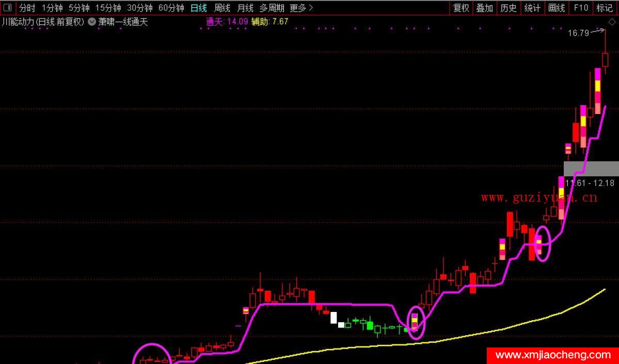Screen dimensions: 619x364
Task: Click the diamond icon at top-right of chart
Action: click(x=612, y=22)
